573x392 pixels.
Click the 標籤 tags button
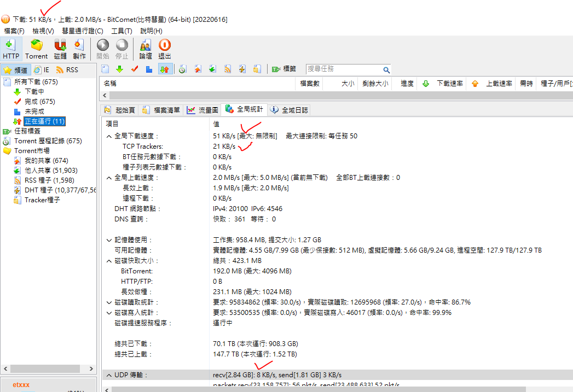click(x=284, y=69)
